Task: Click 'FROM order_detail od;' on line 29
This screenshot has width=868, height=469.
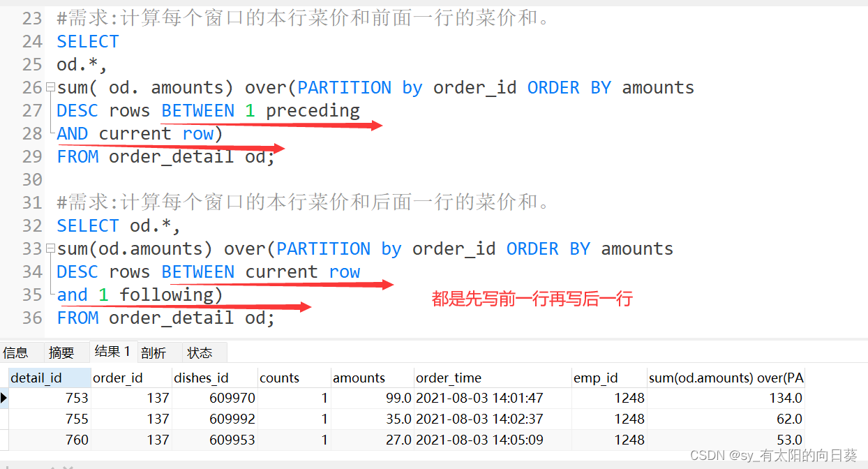Action: [166, 157]
